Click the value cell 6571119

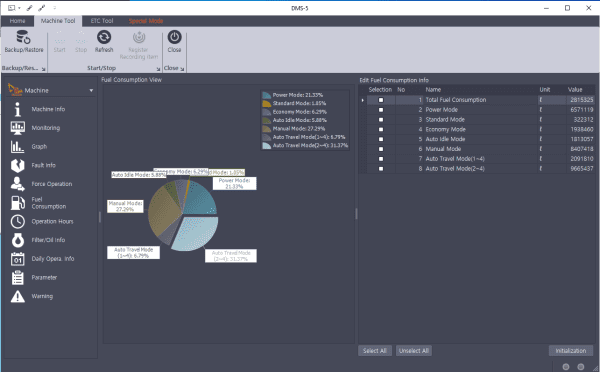(x=581, y=110)
